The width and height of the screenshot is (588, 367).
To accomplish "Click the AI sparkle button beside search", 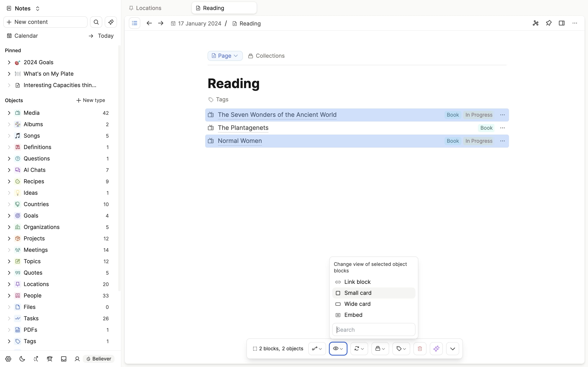I will tap(111, 22).
